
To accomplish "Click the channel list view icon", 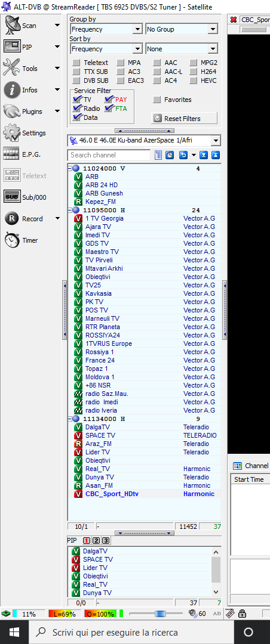I will 158,155.
